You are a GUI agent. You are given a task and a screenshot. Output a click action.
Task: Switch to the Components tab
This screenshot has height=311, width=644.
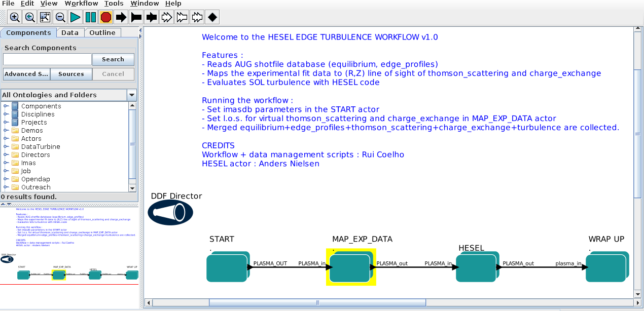click(28, 33)
